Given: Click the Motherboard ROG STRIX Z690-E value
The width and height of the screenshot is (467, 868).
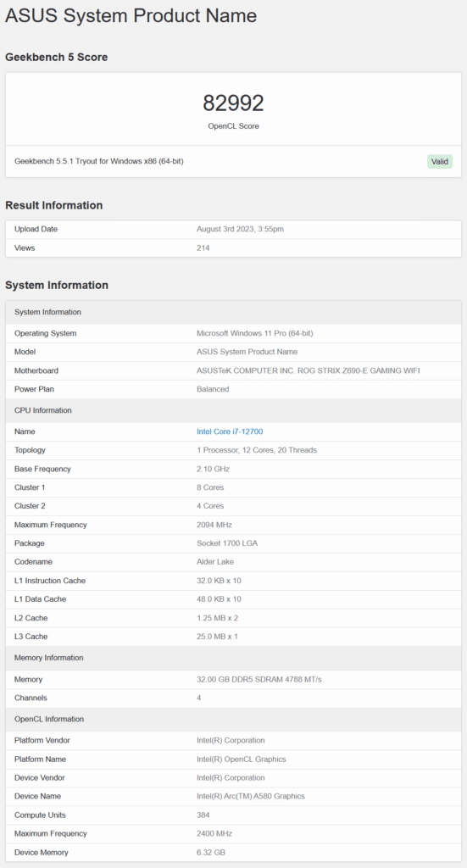Looking at the screenshot, I should 309,370.
